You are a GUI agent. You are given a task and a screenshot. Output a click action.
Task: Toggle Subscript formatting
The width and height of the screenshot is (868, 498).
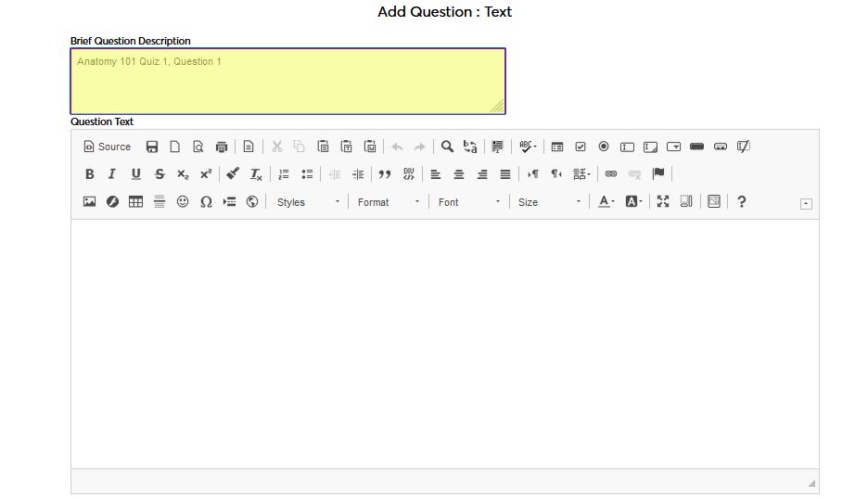coord(183,174)
